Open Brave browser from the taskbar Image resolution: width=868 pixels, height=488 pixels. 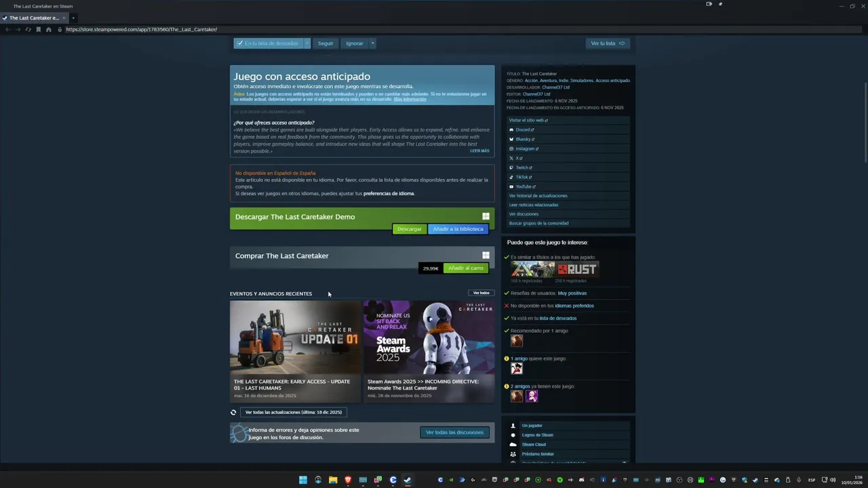(348, 480)
